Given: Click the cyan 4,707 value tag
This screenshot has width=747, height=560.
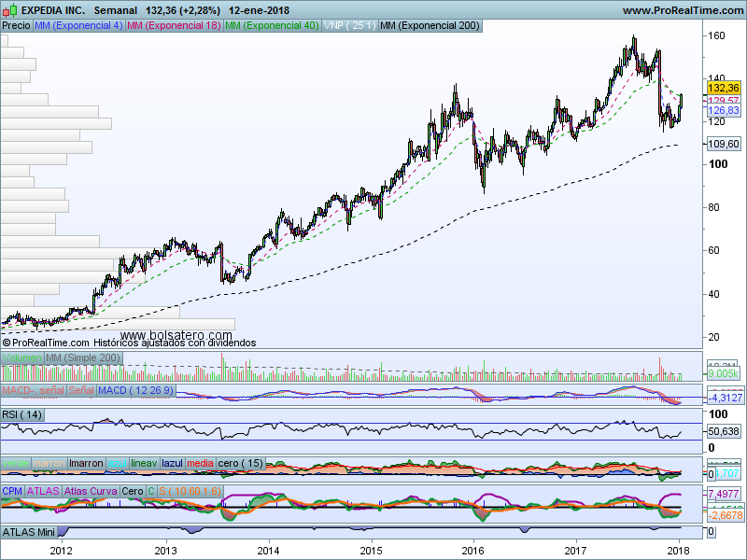Looking at the screenshot, I should 727,474.
